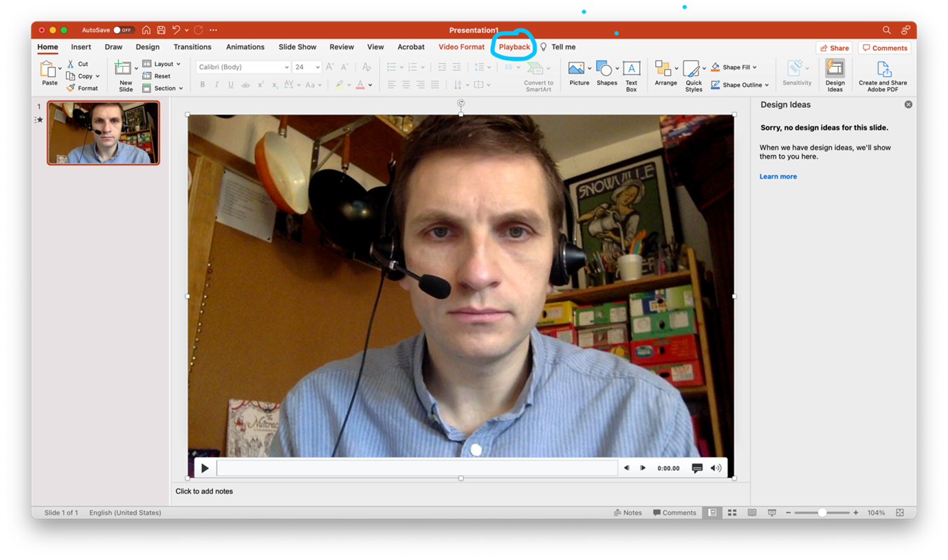The height and width of the screenshot is (560, 948).
Task: Play the video with the play button
Action: coord(205,469)
